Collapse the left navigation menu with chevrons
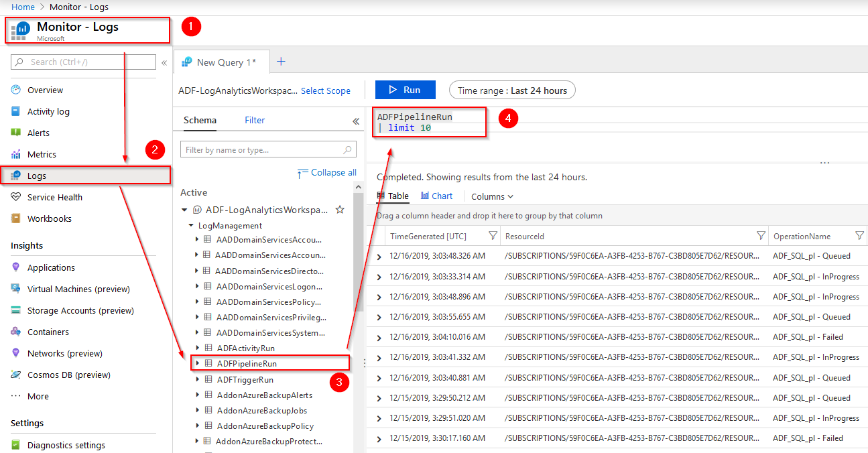868x453 pixels. (x=164, y=62)
